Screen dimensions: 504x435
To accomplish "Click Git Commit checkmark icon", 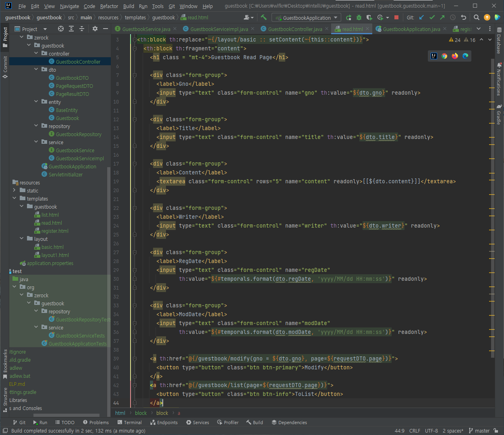I will pyautogui.click(x=432, y=17).
